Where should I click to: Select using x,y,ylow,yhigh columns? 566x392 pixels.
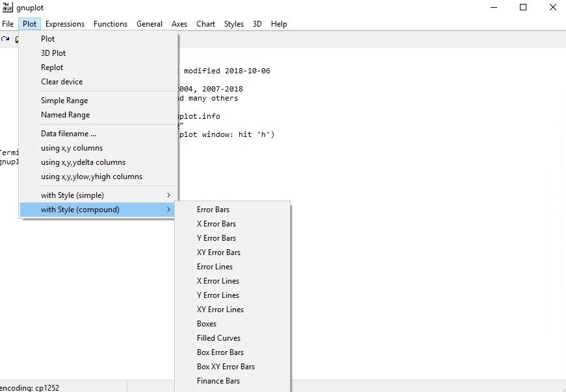tap(98, 177)
